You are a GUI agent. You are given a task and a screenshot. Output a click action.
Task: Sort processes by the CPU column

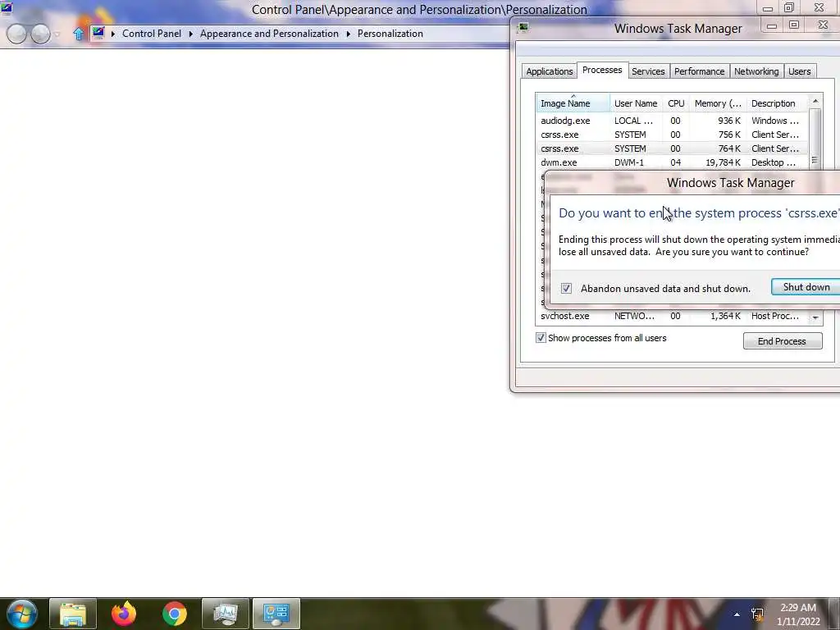pyautogui.click(x=676, y=103)
